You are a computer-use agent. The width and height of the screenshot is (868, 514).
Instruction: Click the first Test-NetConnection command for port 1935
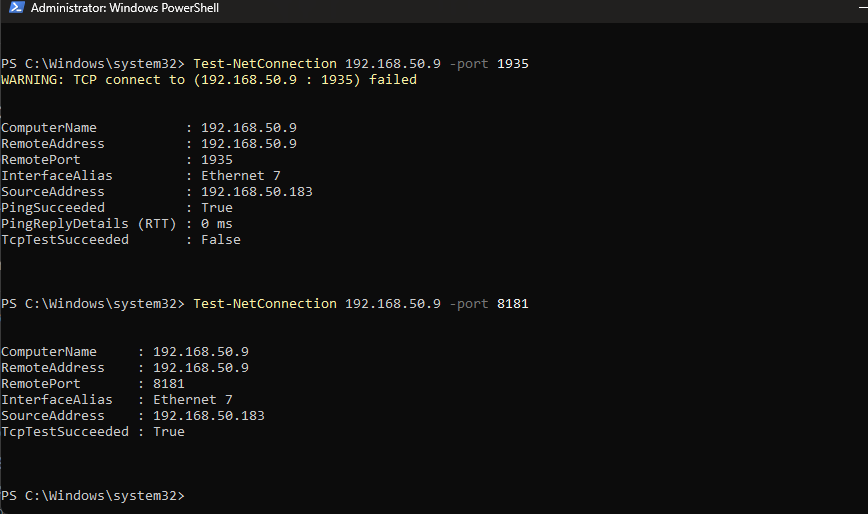point(361,64)
